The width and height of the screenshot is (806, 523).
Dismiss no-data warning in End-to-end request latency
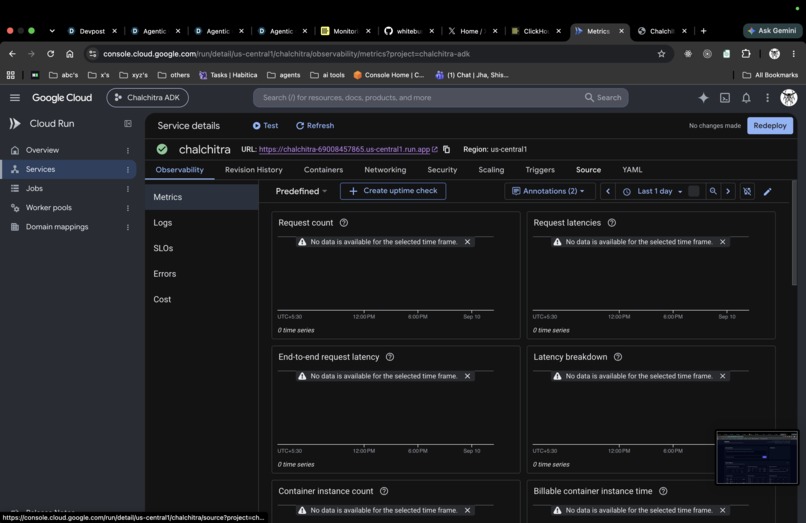pos(467,376)
